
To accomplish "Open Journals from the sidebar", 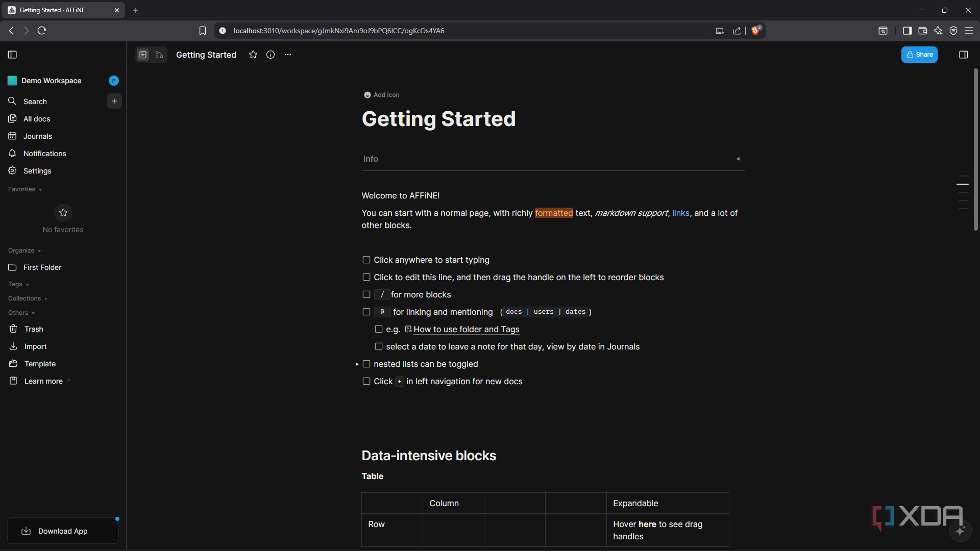I will pos(38,136).
